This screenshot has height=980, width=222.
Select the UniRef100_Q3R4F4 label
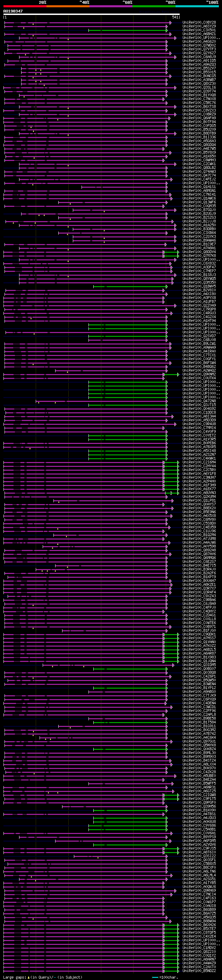199,592
